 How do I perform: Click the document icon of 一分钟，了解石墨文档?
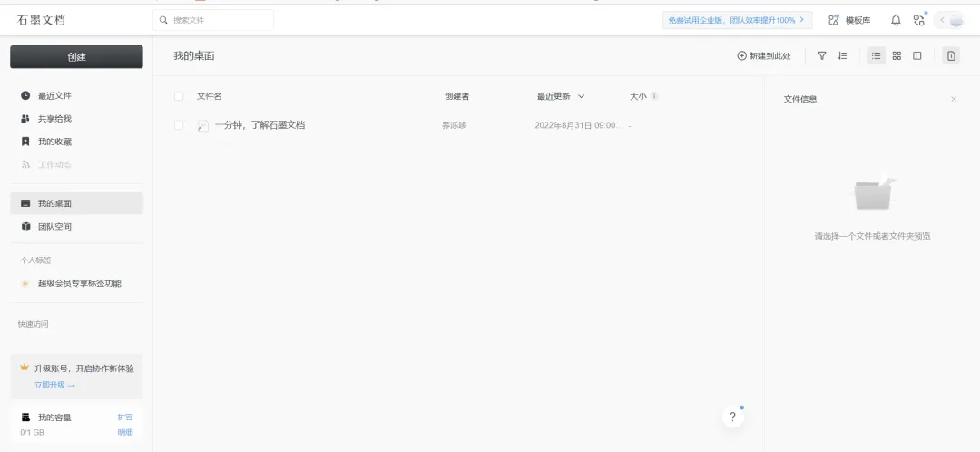click(203, 125)
